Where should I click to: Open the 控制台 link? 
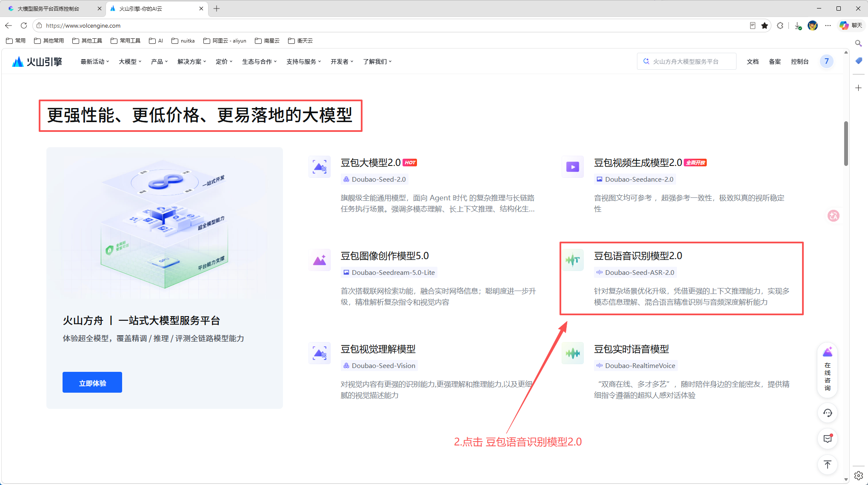(x=799, y=62)
